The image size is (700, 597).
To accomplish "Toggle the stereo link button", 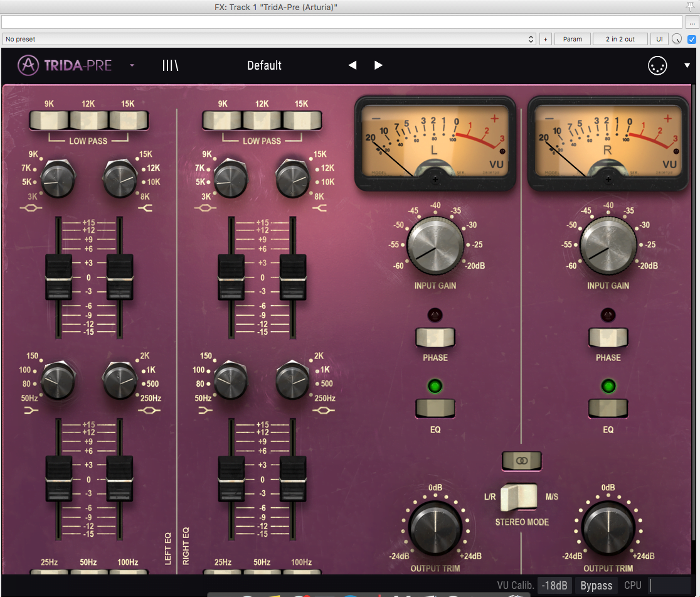I will point(521,461).
